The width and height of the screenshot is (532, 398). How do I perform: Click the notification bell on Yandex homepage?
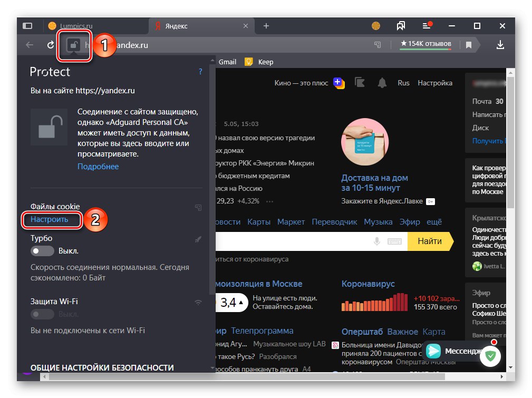tap(381, 83)
